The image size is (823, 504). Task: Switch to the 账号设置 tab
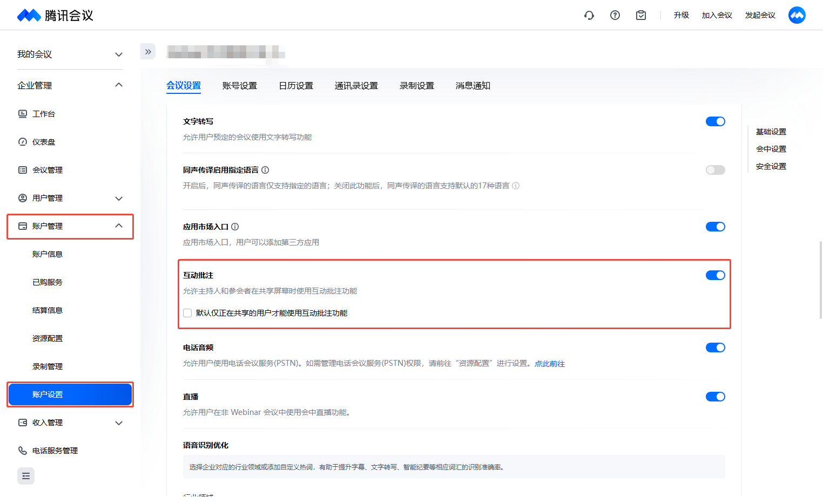[x=239, y=86]
